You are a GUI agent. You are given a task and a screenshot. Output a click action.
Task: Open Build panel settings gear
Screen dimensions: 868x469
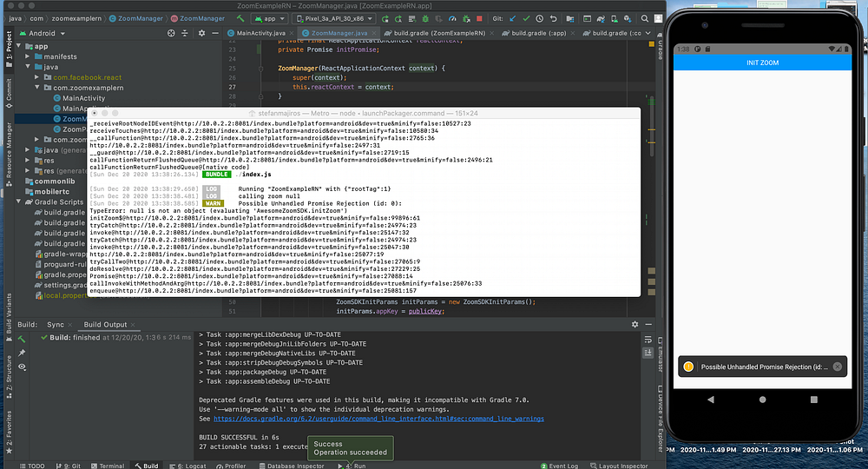(635, 325)
